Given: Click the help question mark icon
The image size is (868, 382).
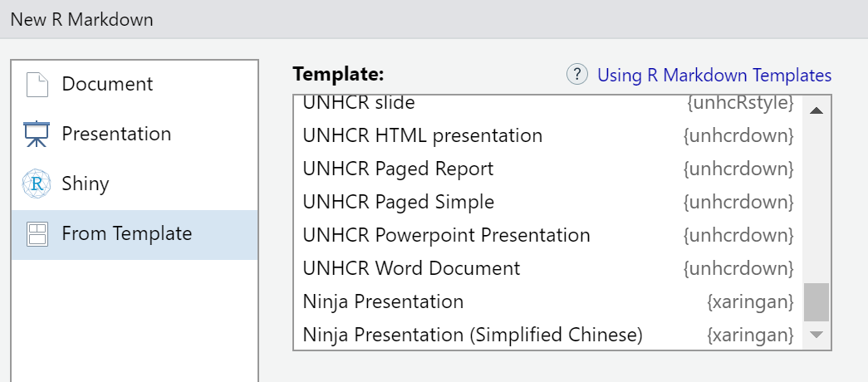Looking at the screenshot, I should pos(577,75).
